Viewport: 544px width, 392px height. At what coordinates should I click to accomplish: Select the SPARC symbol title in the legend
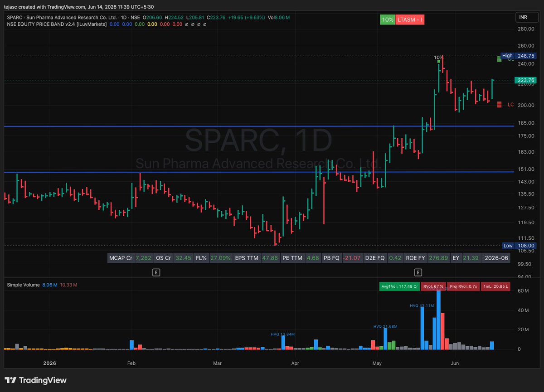coord(73,17)
